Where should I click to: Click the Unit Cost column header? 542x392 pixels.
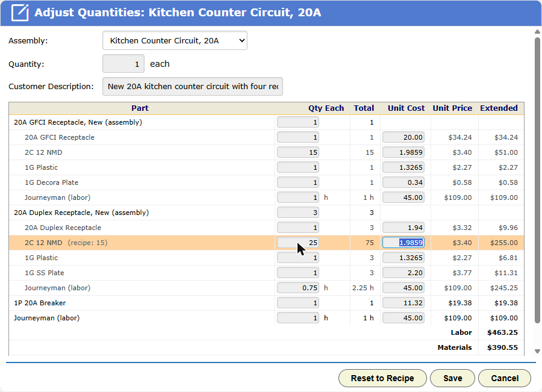coord(406,108)
